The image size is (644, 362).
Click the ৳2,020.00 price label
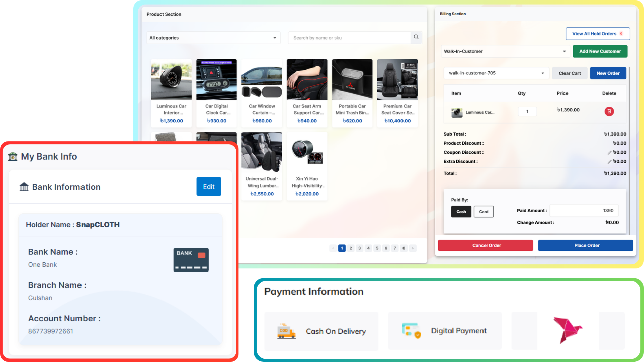[x=307, y=194]
